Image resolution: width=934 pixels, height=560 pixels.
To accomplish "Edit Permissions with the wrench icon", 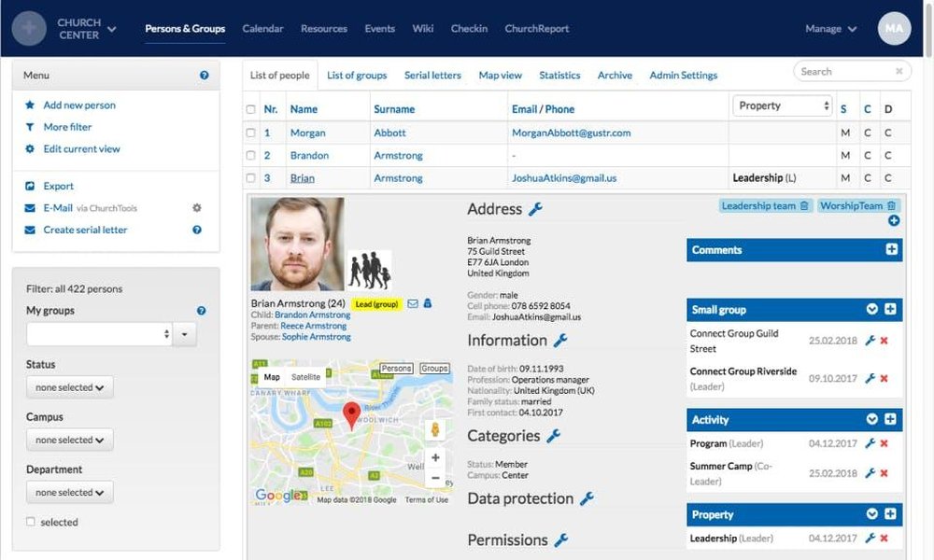I will (x=560, y=539).
